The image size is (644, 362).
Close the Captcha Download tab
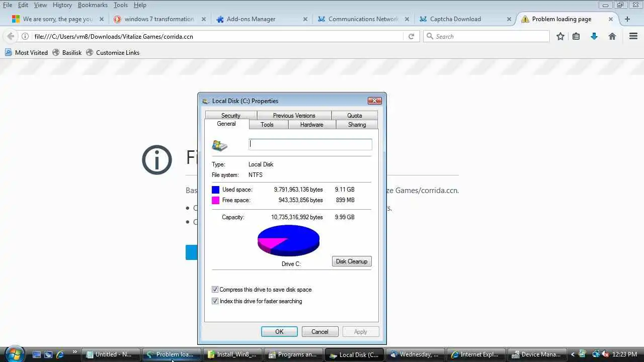509,19
